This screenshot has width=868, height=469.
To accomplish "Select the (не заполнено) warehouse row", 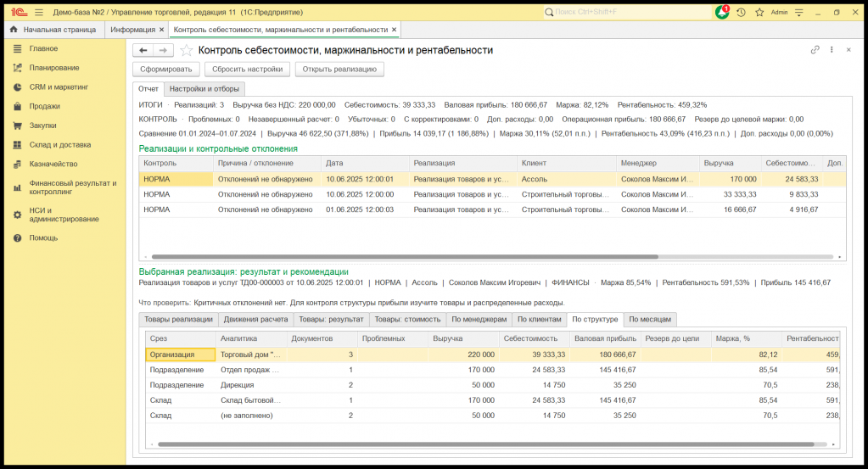I will point(493,416).
